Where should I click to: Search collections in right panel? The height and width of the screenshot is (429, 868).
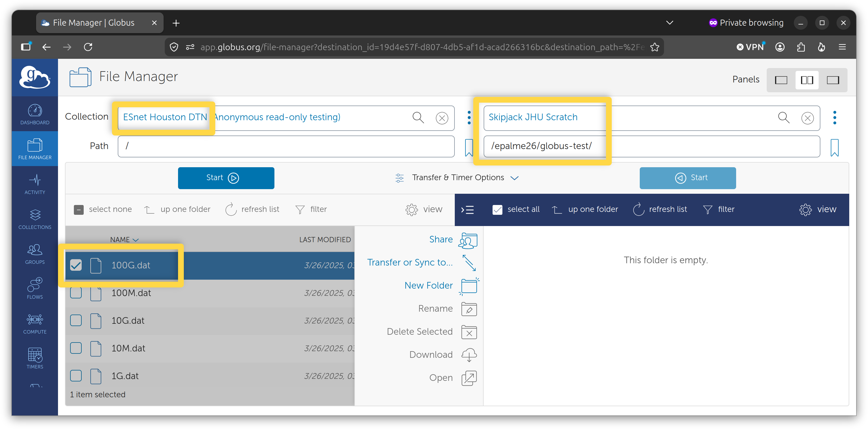(784, 118)
